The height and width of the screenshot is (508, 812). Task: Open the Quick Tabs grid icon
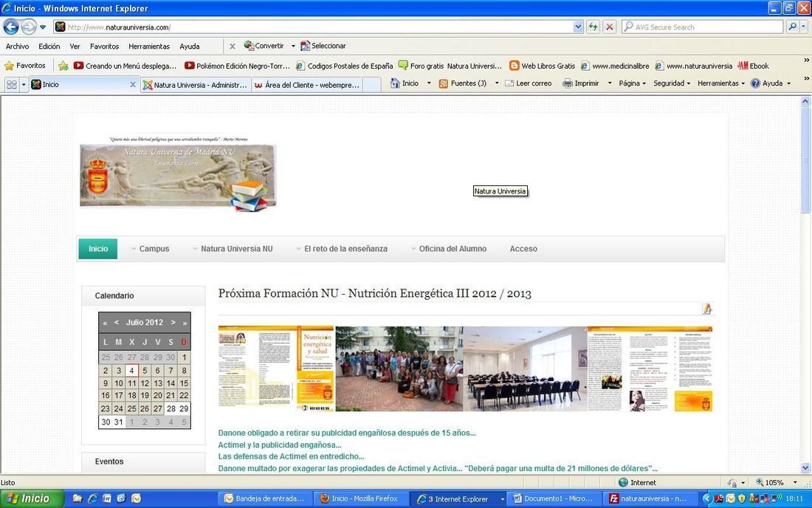coord(11,84)
